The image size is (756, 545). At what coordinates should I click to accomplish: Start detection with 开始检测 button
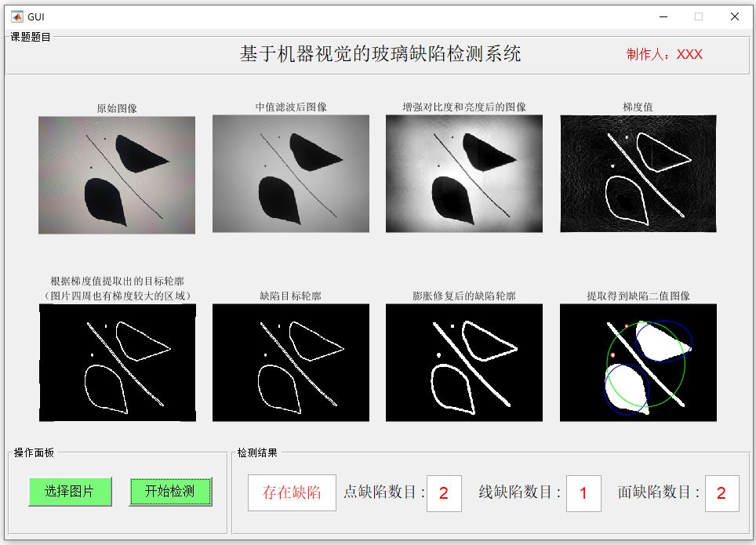coord(170,492)
